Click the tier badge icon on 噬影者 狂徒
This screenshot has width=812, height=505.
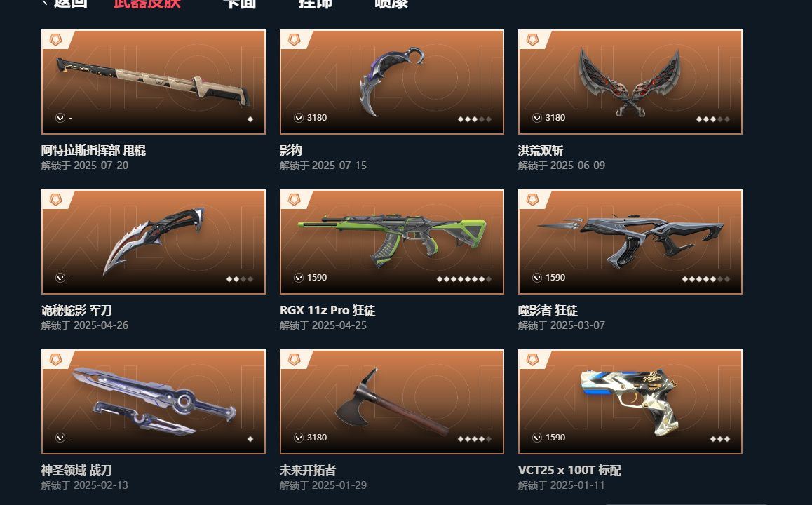[x=532, y=200]
